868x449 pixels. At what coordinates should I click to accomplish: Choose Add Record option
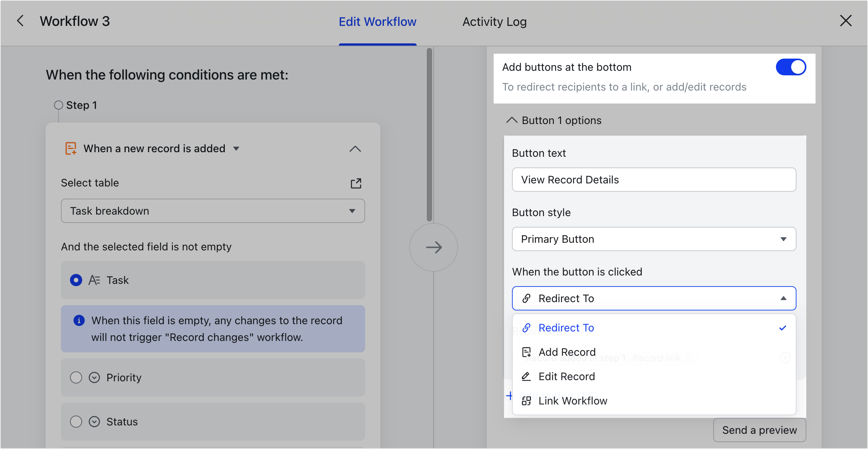click(654, 352)
